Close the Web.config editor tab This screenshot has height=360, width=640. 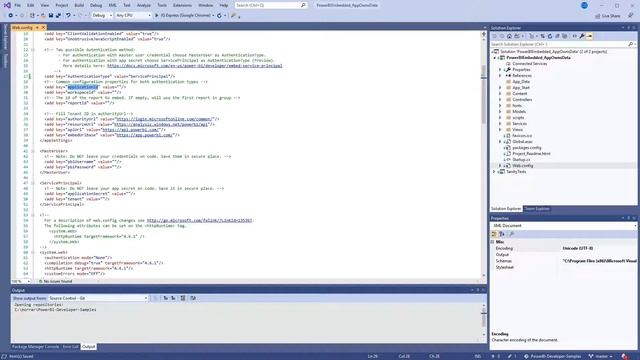[43, 28]
